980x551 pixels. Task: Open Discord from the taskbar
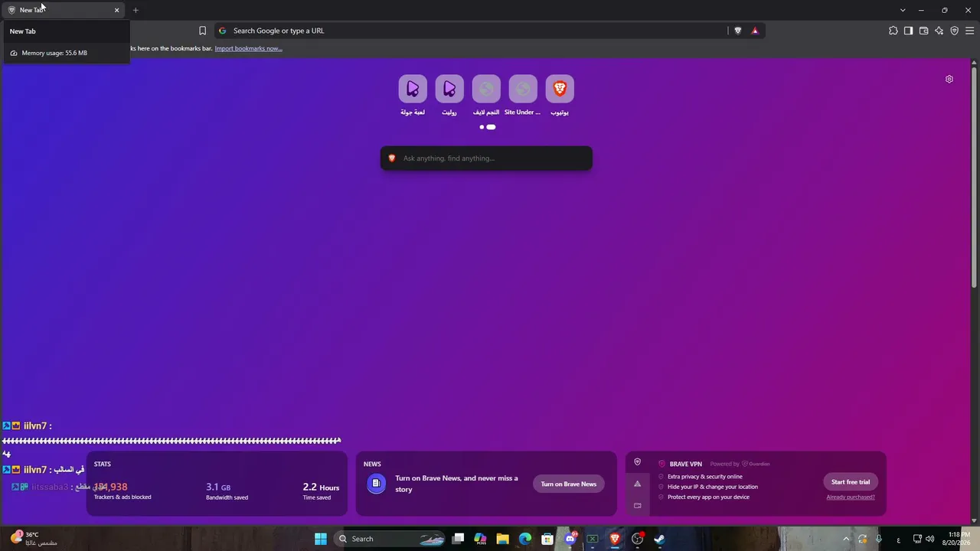click(570, 539)
